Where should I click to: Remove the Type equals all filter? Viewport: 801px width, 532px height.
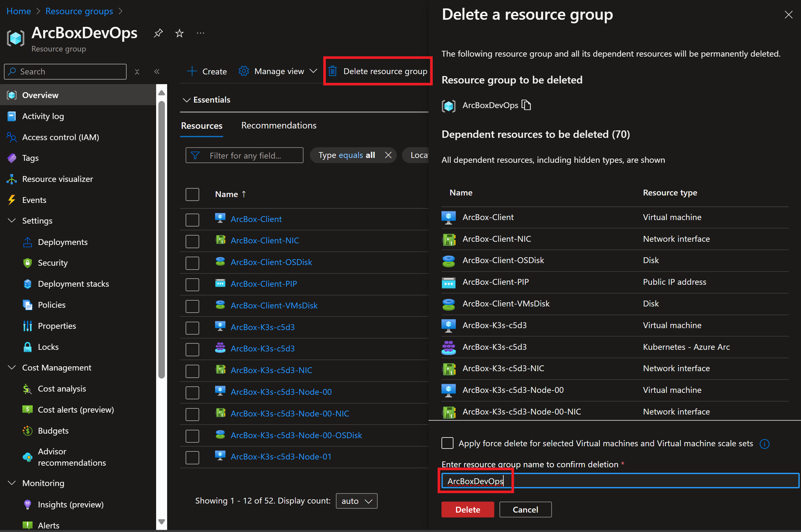tap(388, 155)
